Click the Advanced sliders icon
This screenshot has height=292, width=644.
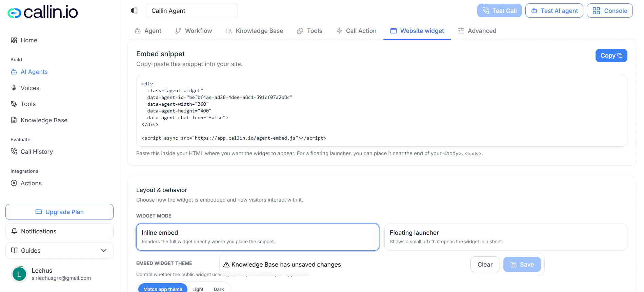tap(461, 31)
